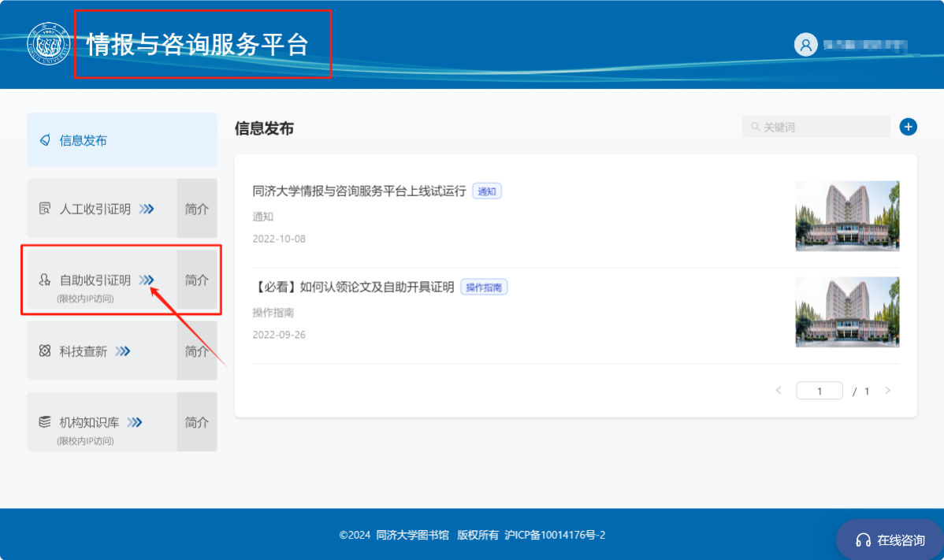Viewport: 944px width, 560px height.
Task: Click the 人工收引证明 document search icon
Action: click(45, 209)
